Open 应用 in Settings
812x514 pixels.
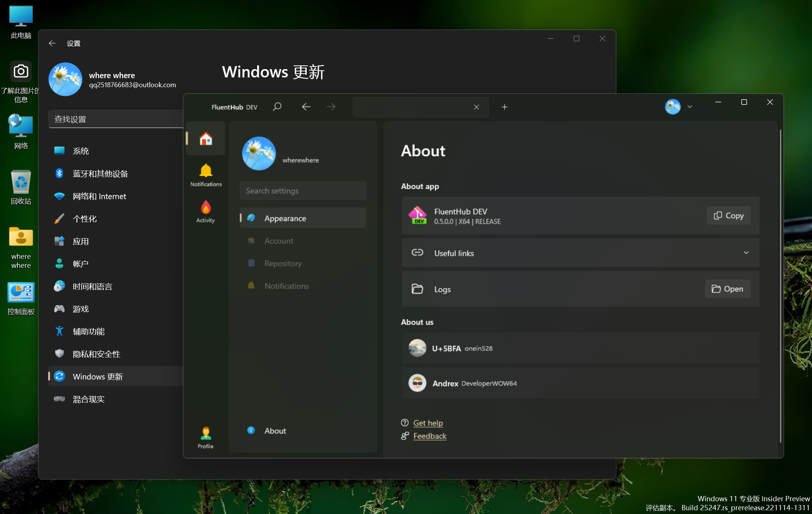pyautogui.click(x=116, y=241)
